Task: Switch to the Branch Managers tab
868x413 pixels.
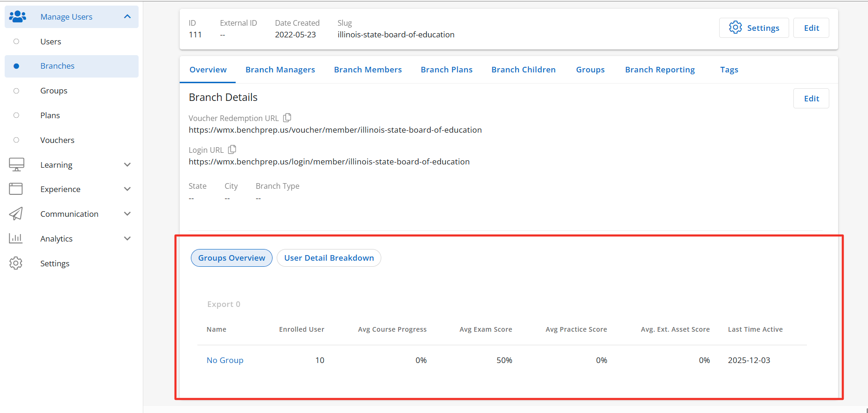Action: point(280,70)
